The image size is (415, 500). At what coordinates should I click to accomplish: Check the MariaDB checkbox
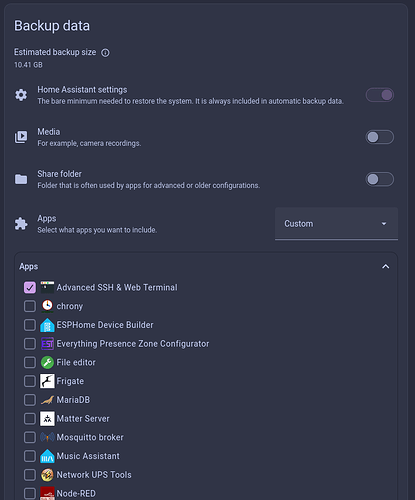30,400
